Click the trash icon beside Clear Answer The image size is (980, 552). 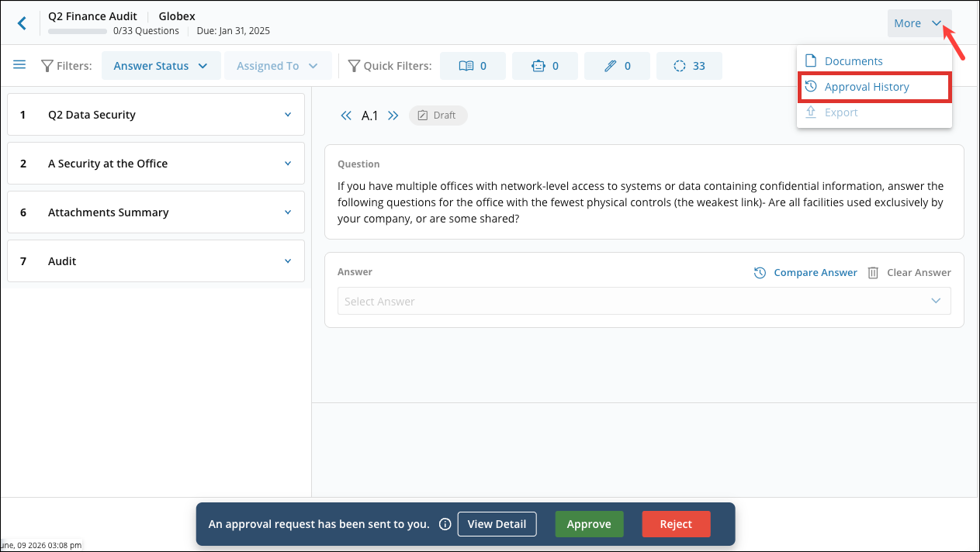pos(873,273)
